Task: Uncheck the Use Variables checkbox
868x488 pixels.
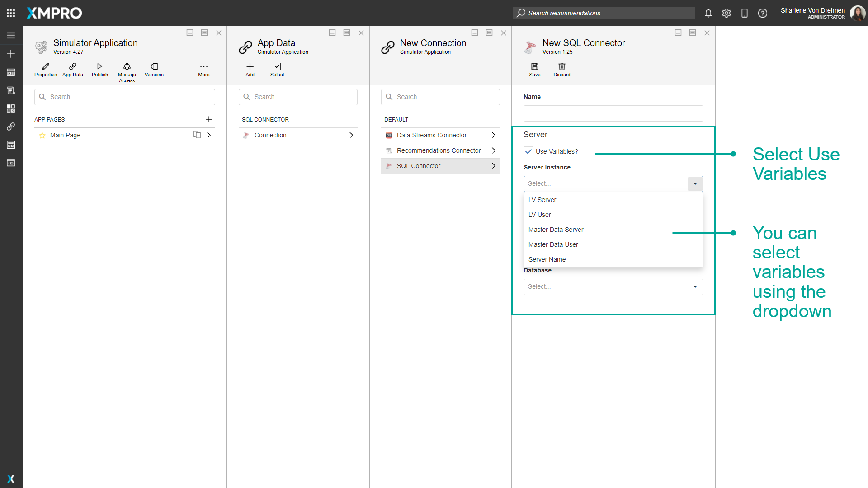Action: click(528, 151)
